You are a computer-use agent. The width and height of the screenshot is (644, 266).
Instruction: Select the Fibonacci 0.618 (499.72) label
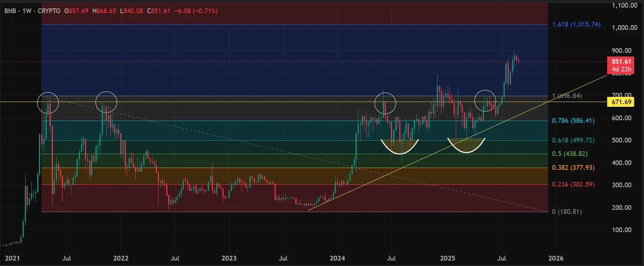pos(573,140)
